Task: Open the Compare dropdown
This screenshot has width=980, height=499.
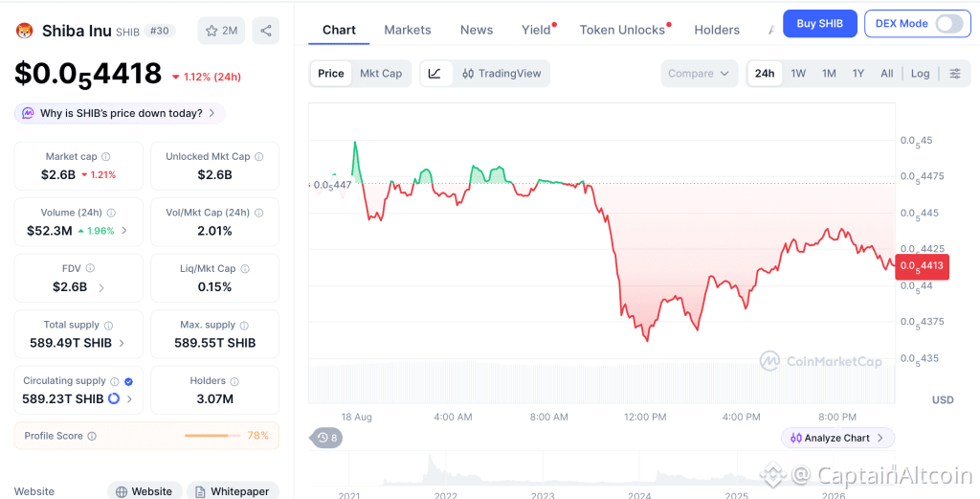Action: click(699, 74)
